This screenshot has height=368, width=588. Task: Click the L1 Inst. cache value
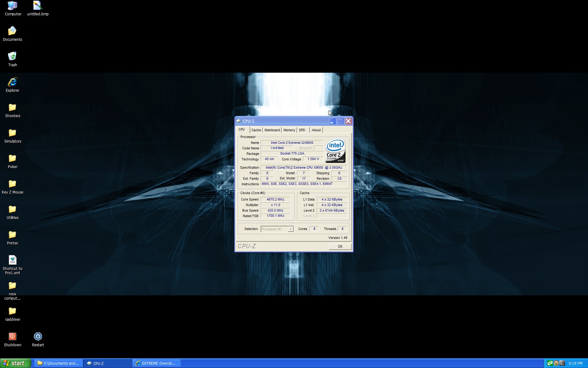tap(332, 205)
